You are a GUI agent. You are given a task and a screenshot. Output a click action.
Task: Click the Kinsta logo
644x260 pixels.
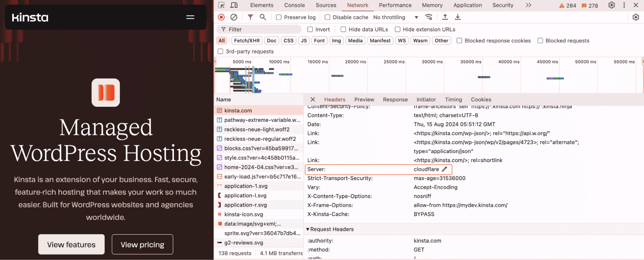(x=30, y=17)
